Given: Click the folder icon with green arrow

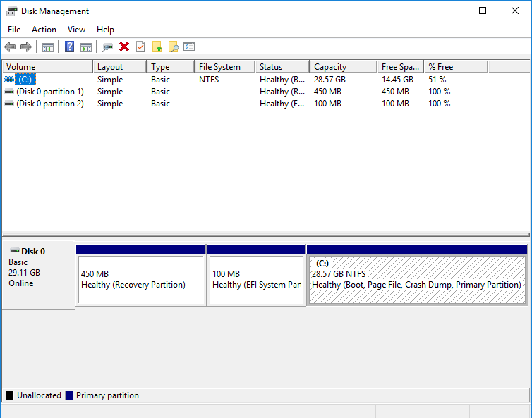Looking at the screenshot, I should click(157, 47).
